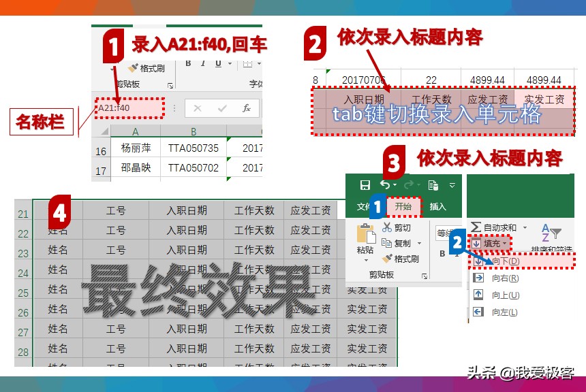Toggle bold formatting with the B button
This screenshot has height=392, width=586.
pyautogui.click(x=187, y=62)
